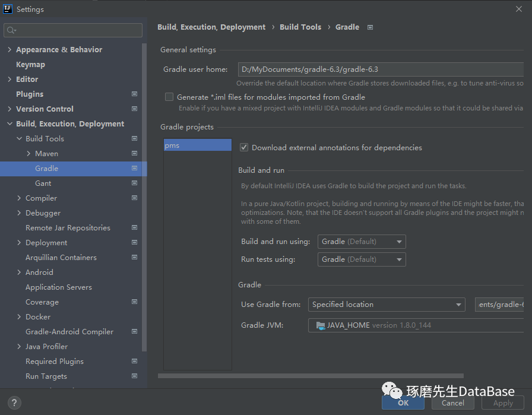Click the project-level icon next to Compiler
The image size is (532, 415).
[134, 198]
